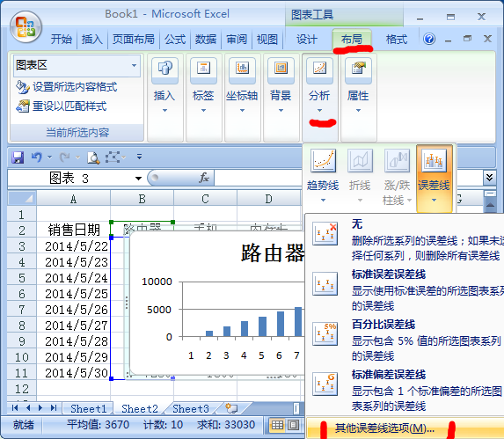Open More Error Bars Options (其他误差线选项)
Image resolution: width=504 pixels, height=439 pixels.
[405, 428]
